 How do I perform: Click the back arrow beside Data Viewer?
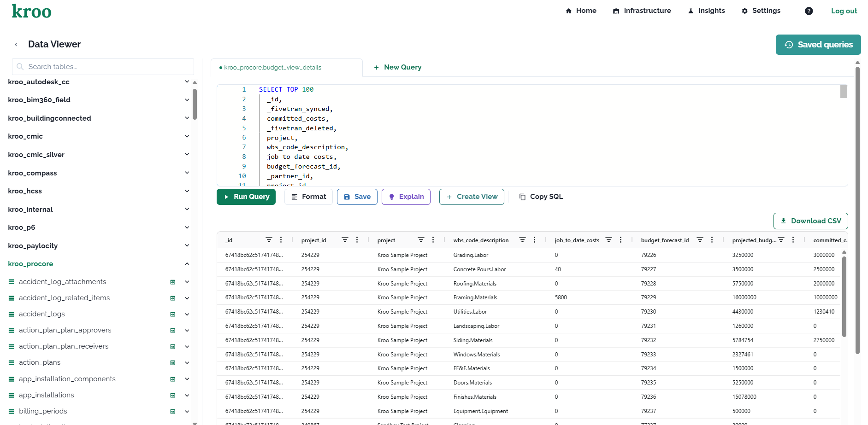tap(16, 44)
